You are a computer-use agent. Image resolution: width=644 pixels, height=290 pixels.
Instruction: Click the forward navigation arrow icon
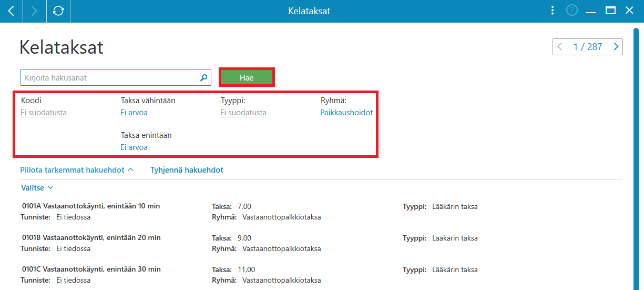pos(35,11)
